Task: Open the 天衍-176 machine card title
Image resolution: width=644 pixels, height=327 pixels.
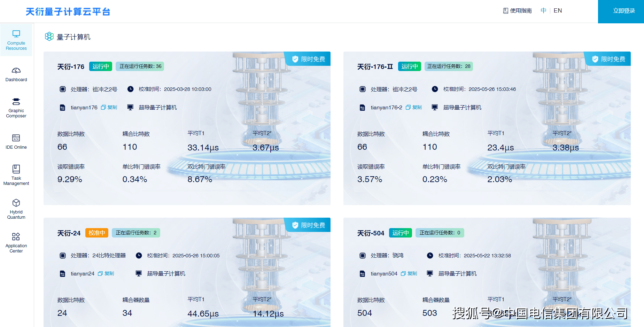Action: click(71, 67)
